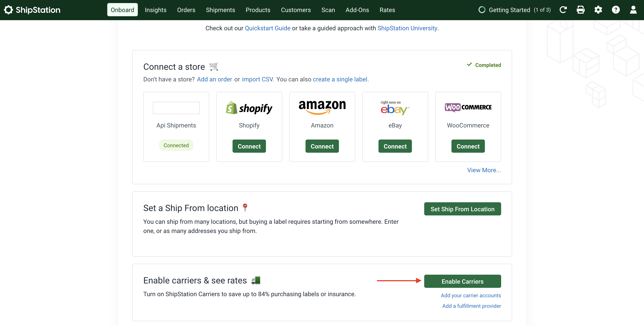The width and height of the screenshot is (644, 326).
Task: Switch to the Rates tab
Action: coord(387,10)
